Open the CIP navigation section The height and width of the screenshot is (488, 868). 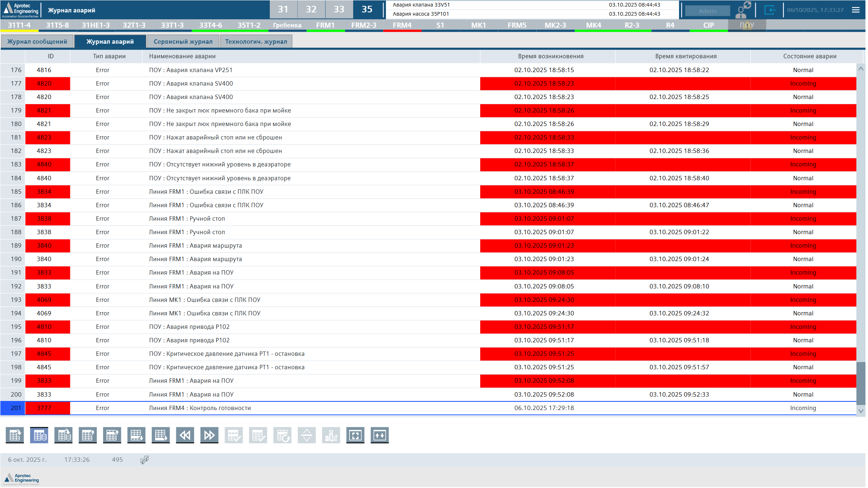pos(709,25)
